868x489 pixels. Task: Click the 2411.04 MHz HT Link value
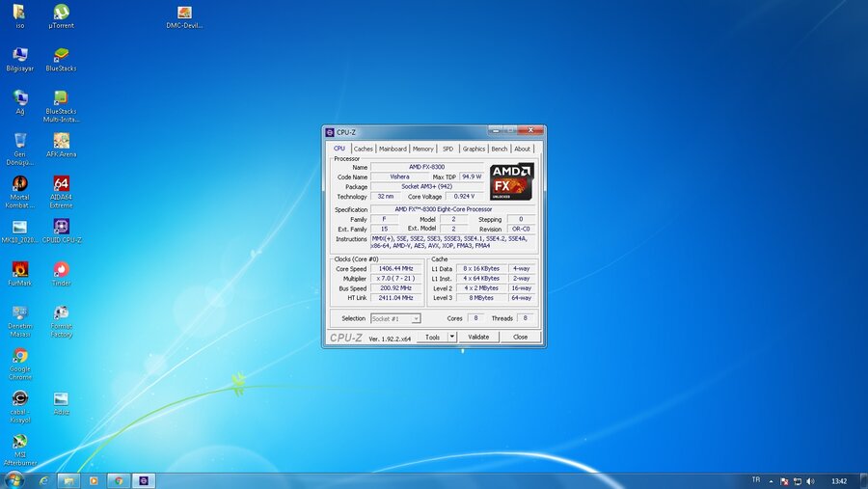coord(395,298)
